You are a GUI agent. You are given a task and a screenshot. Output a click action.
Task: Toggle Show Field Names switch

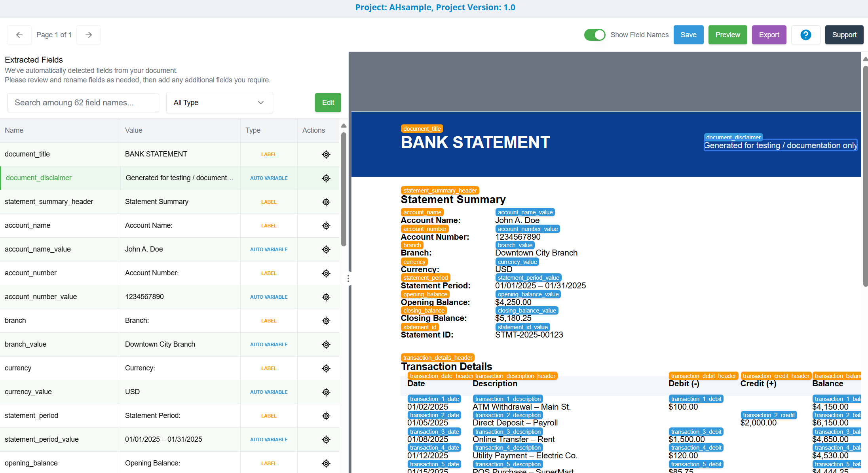click(594, 35)
